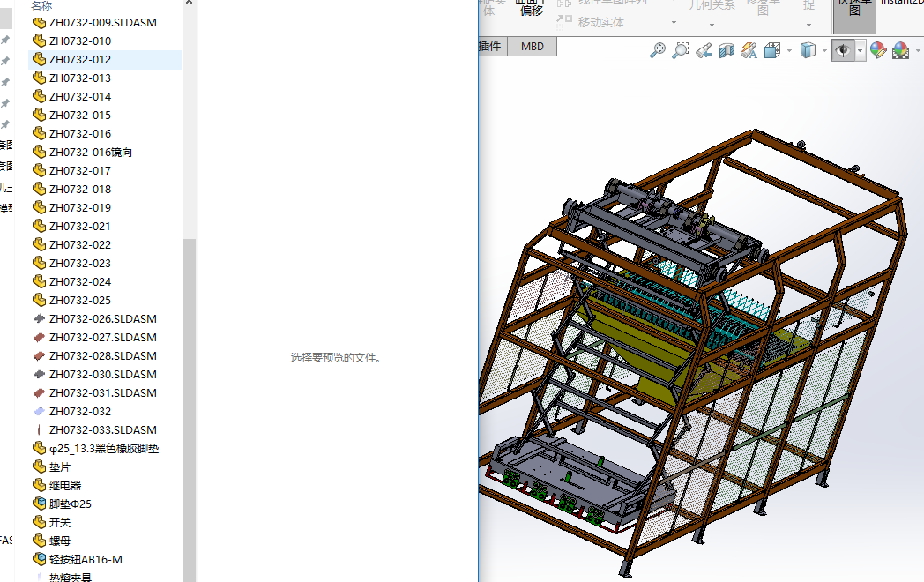Expand Apply Scene dropdown arrow
This screenshot has height=582, width=924.
click(918, 51)
